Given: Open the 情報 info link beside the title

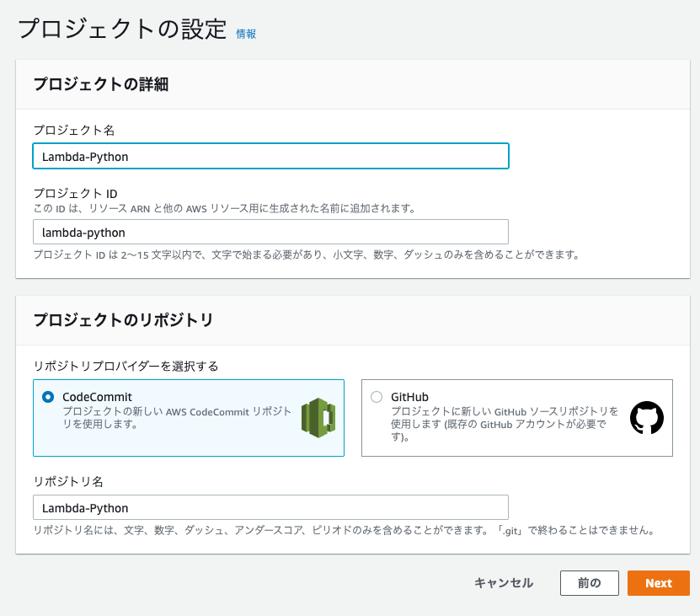Looking at the screenshot, I should (x=245, y=34).
